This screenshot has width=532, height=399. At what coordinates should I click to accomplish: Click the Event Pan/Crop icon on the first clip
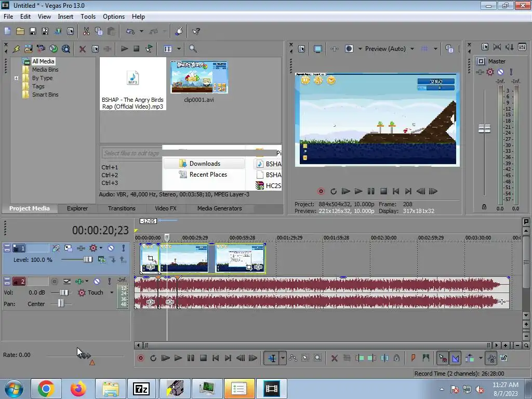click(151, 259)
